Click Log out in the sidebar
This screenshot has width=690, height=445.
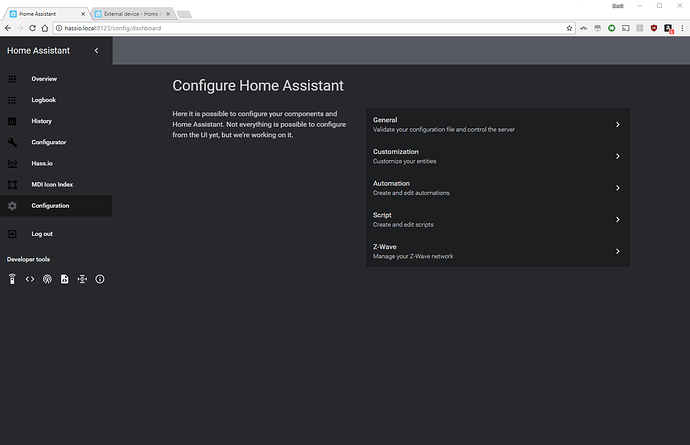(42, 234)
